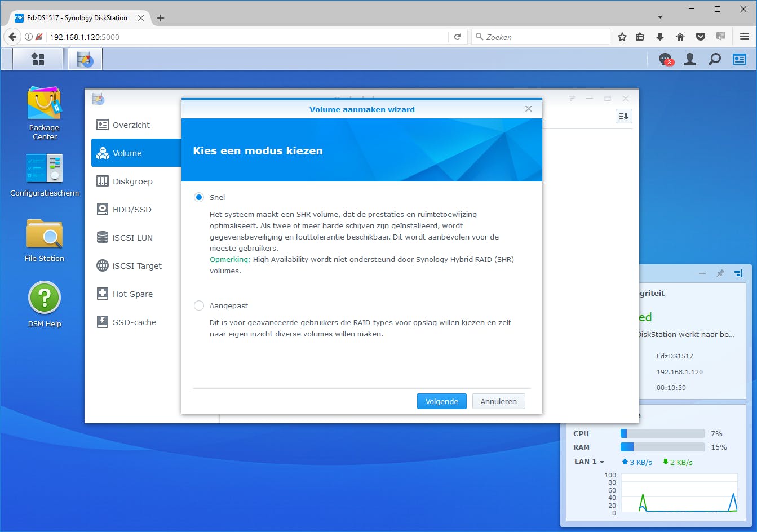Select Volume in the sidebar

tap(136, 153)
